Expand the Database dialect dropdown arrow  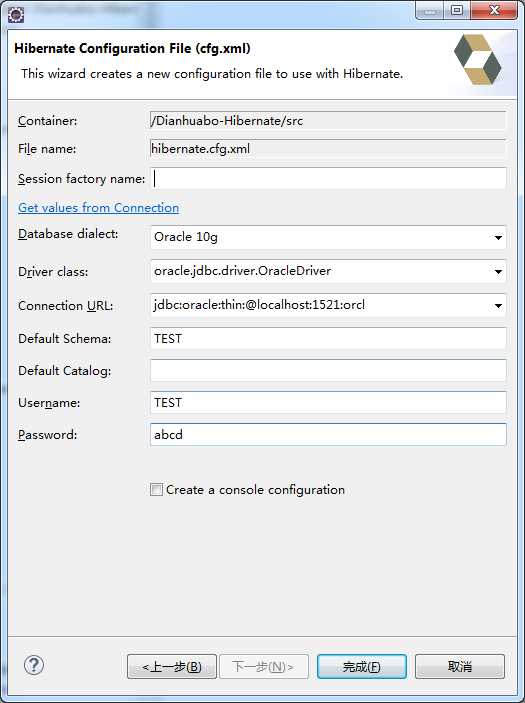[498, 237]
